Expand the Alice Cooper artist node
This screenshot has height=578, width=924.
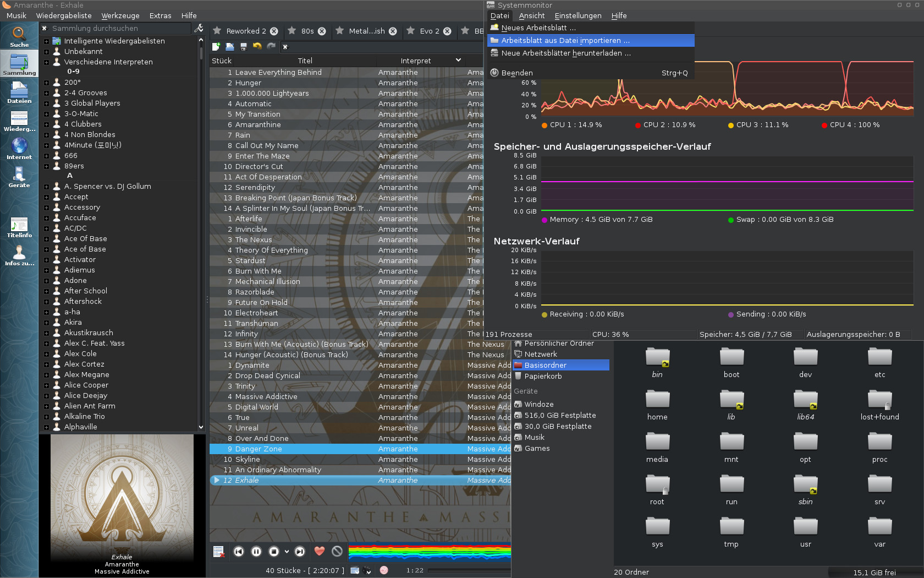tap(46, 385)
